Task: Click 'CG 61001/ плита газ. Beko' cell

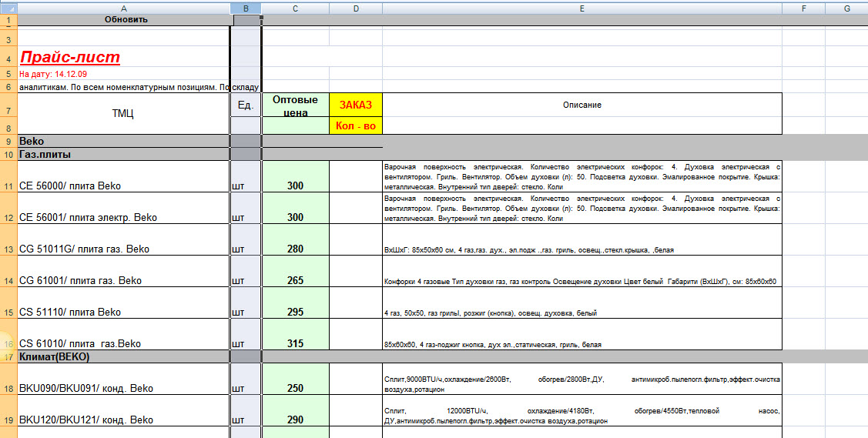Action: click(x=123, y=271)
